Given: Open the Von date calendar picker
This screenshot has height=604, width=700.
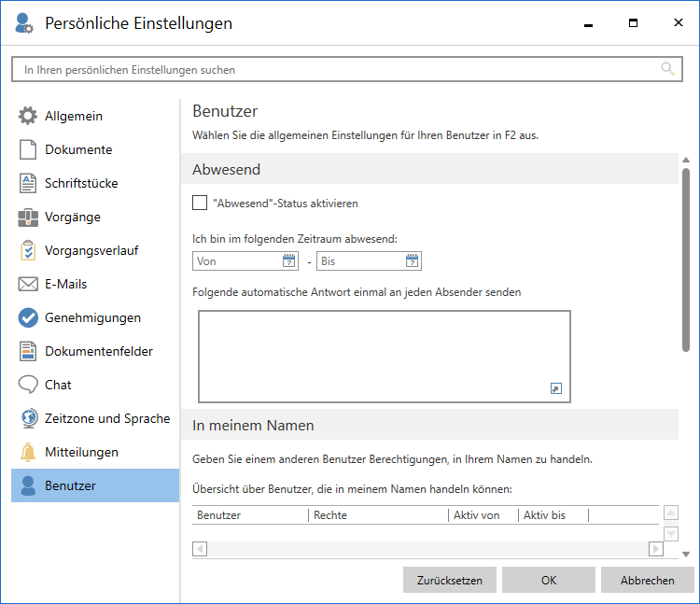Looking at the screenshot, I should (288, 261).
